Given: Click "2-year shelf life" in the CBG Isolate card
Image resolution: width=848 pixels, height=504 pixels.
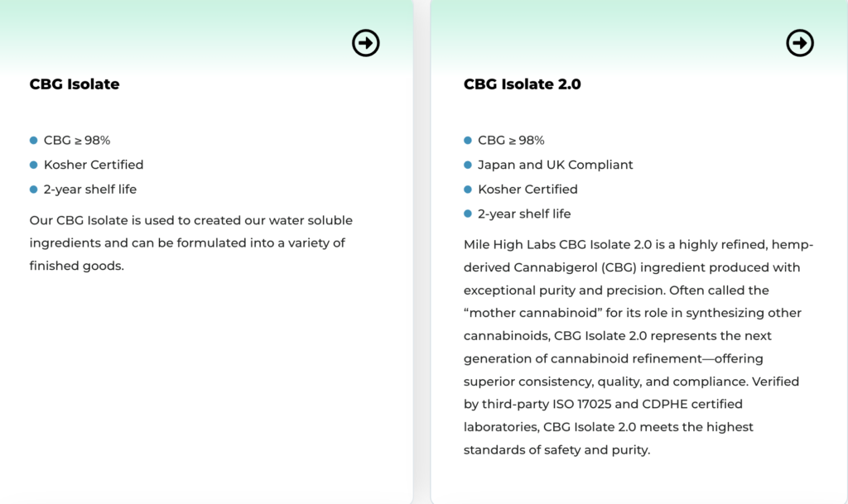Looking at the screenshot, I should [x=90, y=190].
